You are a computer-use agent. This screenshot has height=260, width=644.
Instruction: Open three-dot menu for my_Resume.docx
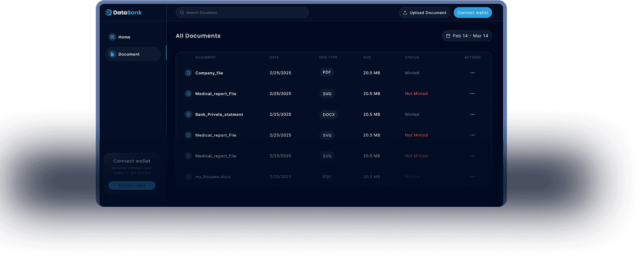pos(472,177)
